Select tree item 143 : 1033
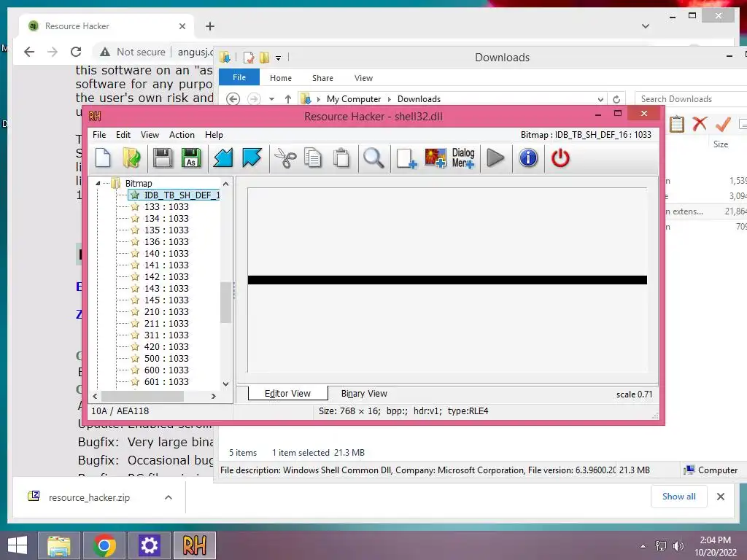Image resolution: width=747 pixels, height=560 pixels. [x=166, y=288]
